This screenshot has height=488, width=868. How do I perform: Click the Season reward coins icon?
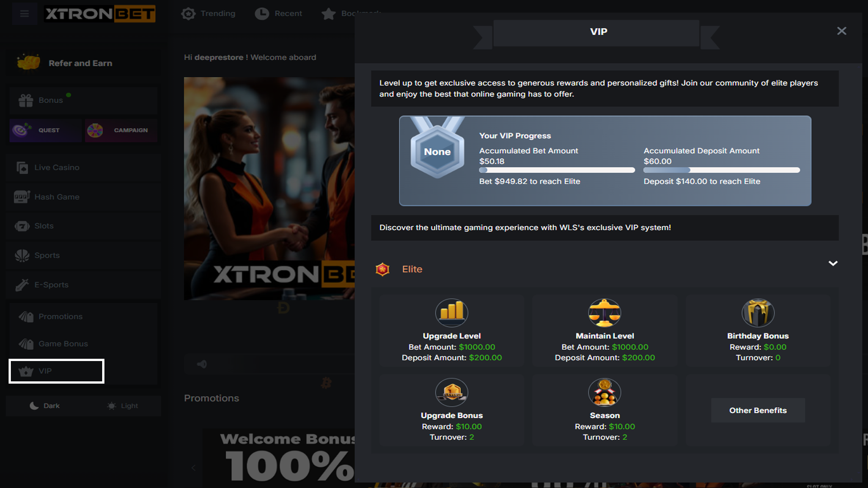(604, 392)
